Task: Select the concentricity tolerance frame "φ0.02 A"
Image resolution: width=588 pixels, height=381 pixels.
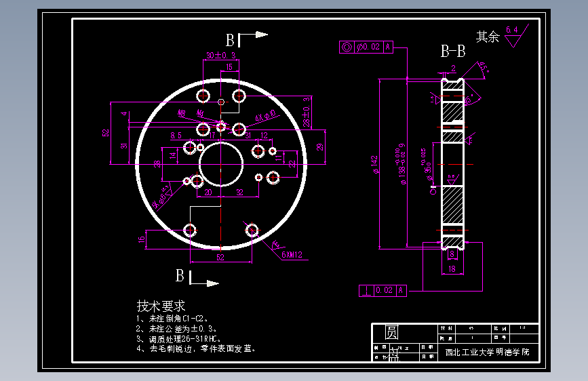Action: coord(366,47)
